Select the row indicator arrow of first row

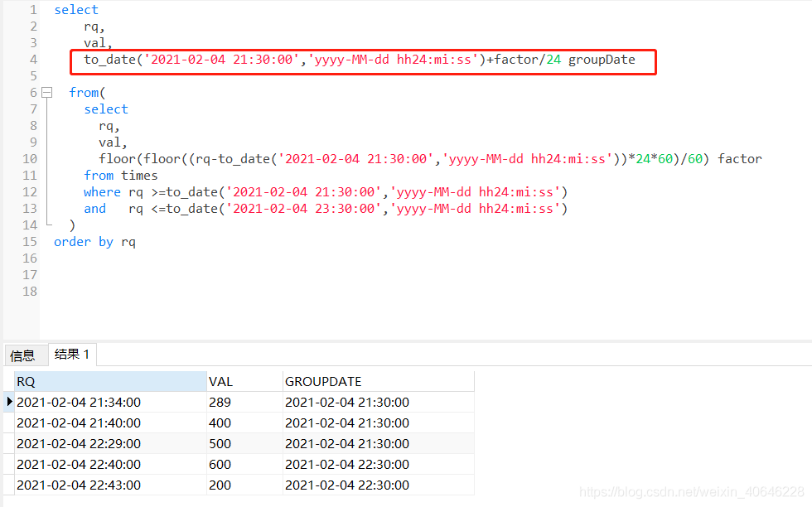coord(9,402)
